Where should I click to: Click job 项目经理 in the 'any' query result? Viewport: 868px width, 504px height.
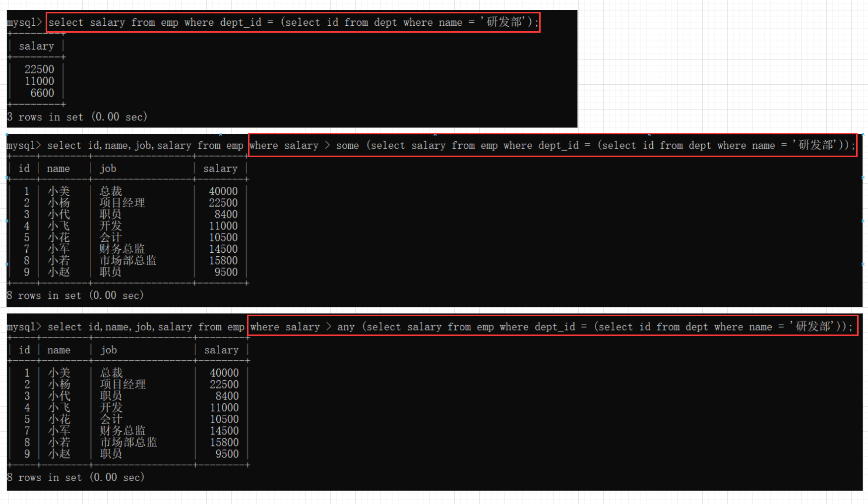pyautogui.click(x=123, y=384)
